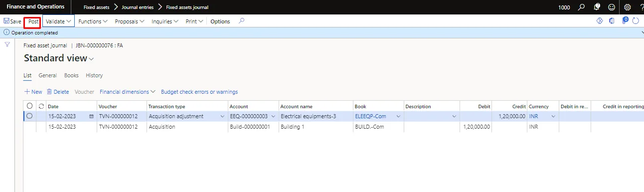Open calendar picker for first row date

pos(91,116)
